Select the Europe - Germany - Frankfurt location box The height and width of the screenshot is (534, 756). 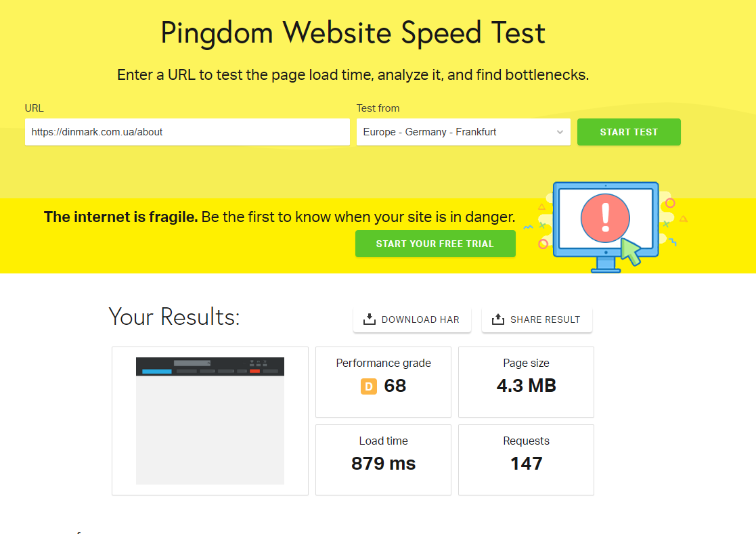[x=464, y=132]
